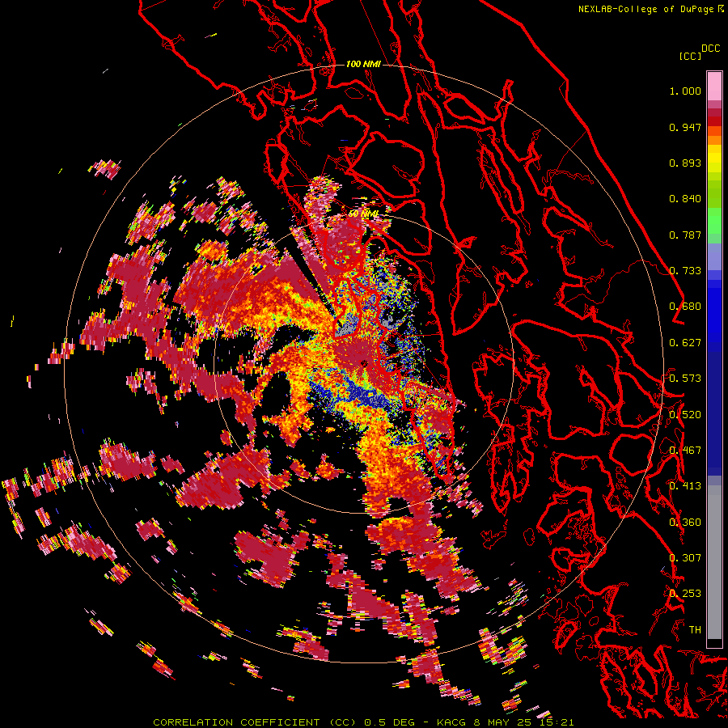Click the 0.307 scale value
The height and width of the screenshot is (728, 728).
685,557
